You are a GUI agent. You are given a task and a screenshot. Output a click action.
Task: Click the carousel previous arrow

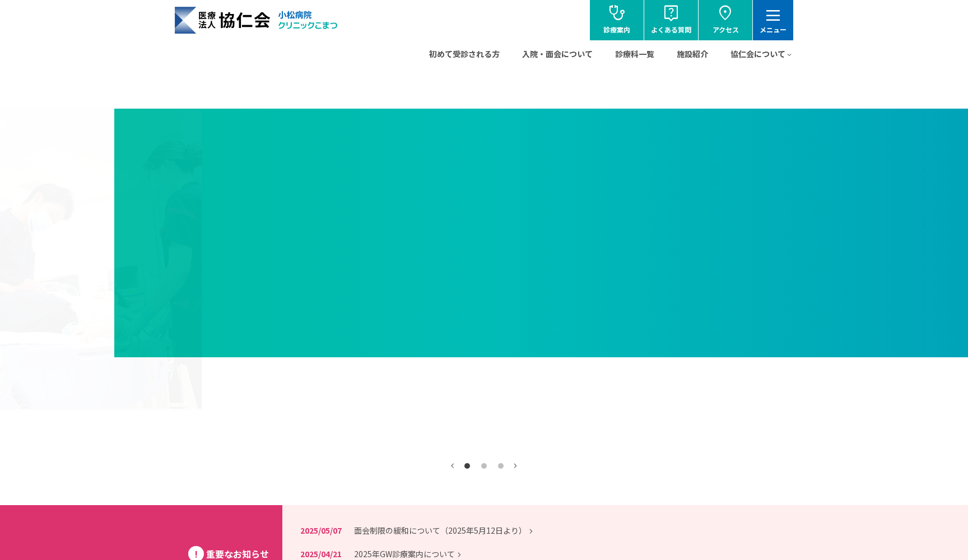452,465
